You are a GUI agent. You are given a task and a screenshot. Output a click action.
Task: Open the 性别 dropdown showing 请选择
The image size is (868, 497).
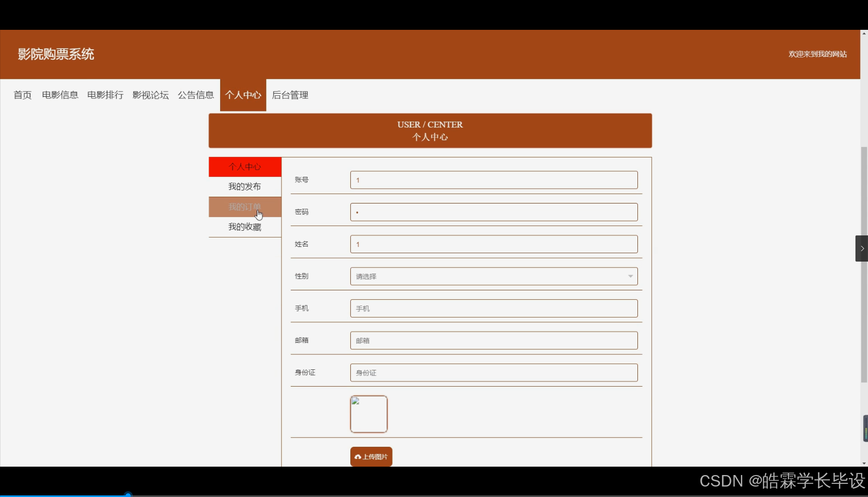tap(493, 276)
